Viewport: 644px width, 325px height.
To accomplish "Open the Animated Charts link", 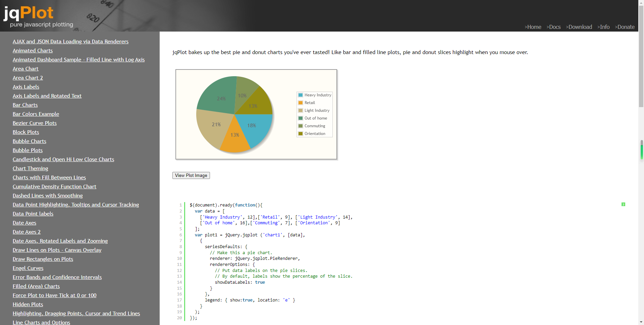I will (x=33, y=50).
